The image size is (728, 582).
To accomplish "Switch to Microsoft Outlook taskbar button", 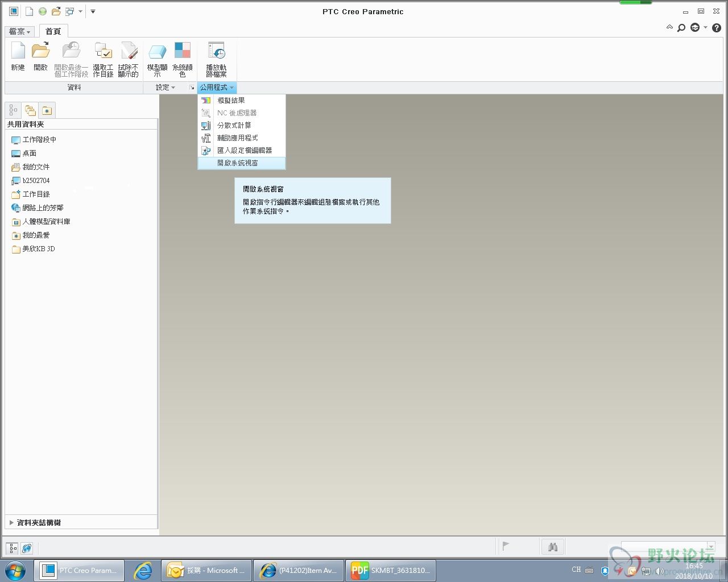I will [x=206, y=570].
